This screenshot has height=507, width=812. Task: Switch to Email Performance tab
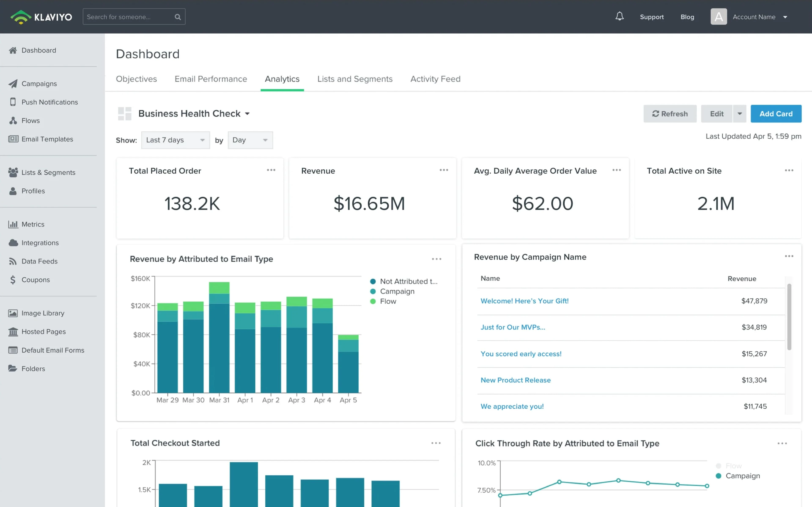coord(211,79)
